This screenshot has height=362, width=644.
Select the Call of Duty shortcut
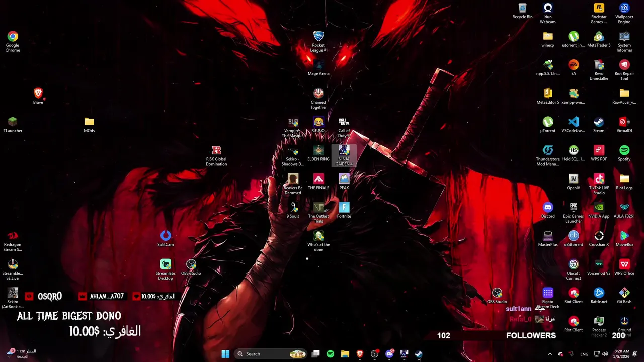click(x=344, y=127)
